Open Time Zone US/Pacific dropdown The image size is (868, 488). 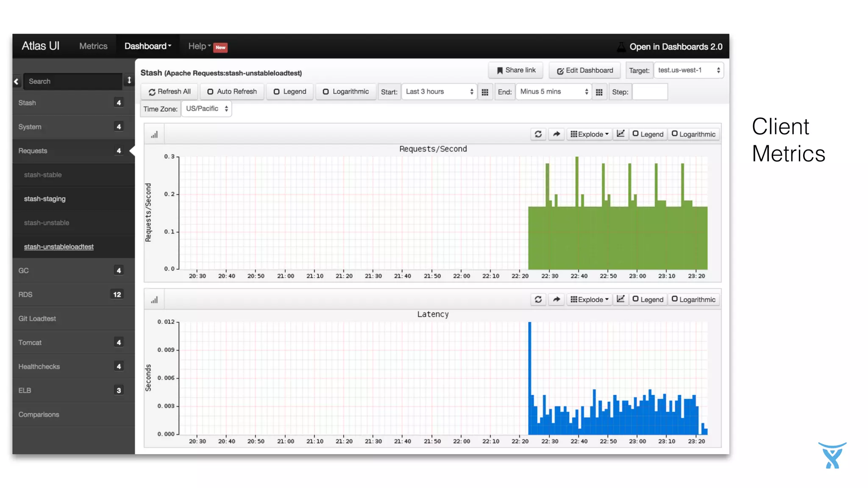point(206,109)
